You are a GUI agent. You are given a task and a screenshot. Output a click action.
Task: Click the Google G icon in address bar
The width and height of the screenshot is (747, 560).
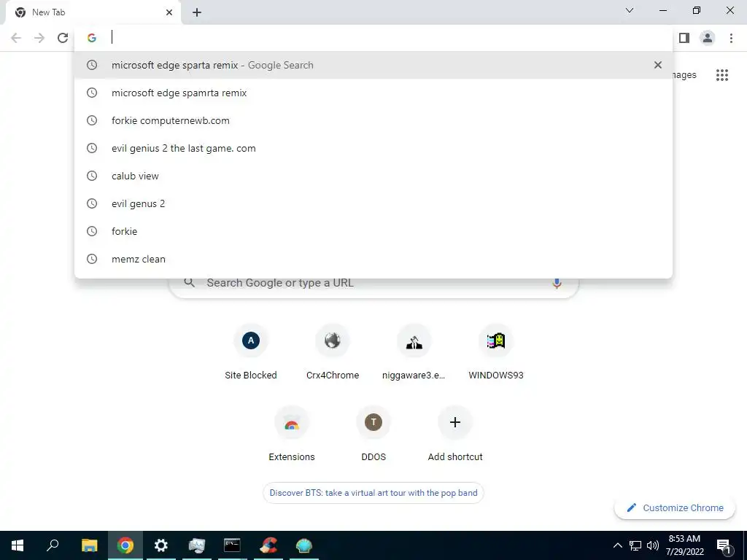click(x=92, y=38)
